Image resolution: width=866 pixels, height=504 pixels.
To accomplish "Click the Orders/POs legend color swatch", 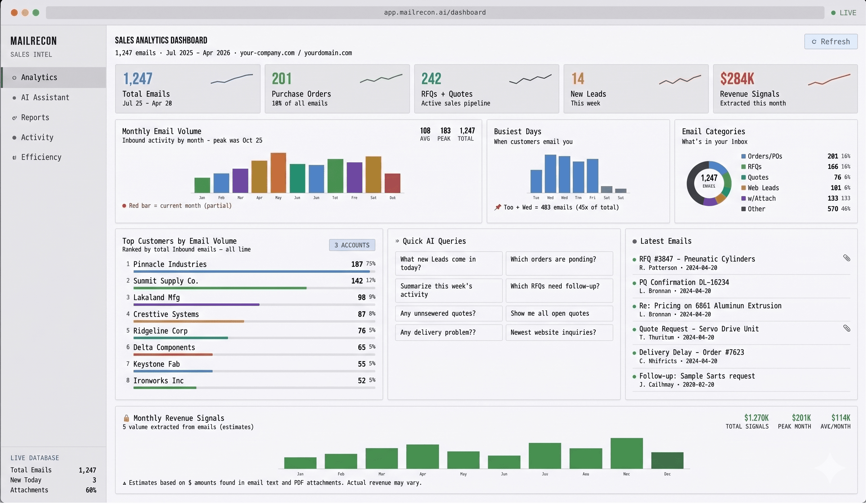I will pyautogui.click(x=743, y=156).
